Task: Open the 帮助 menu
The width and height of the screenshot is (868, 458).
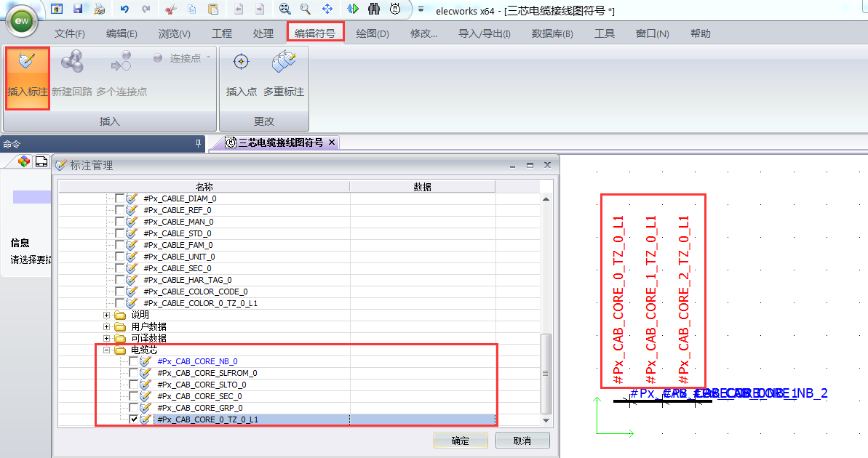Action: [x=700, y=33]
